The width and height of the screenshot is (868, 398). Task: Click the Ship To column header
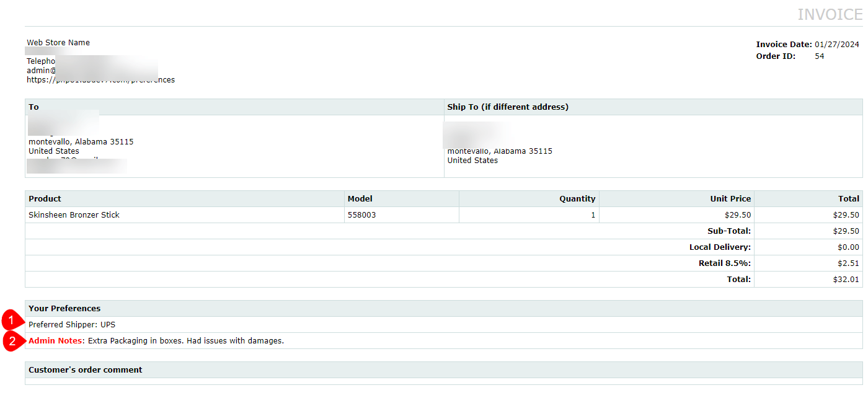508,107
